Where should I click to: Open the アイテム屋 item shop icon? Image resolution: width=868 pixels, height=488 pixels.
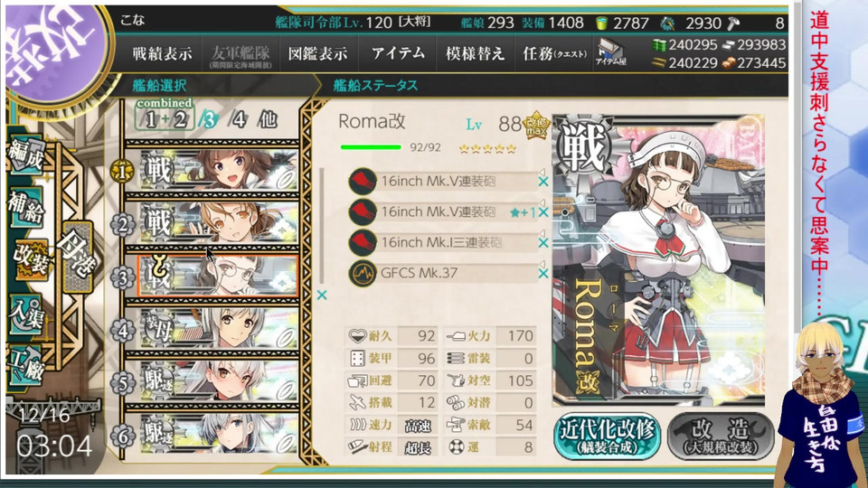(610, 52)
